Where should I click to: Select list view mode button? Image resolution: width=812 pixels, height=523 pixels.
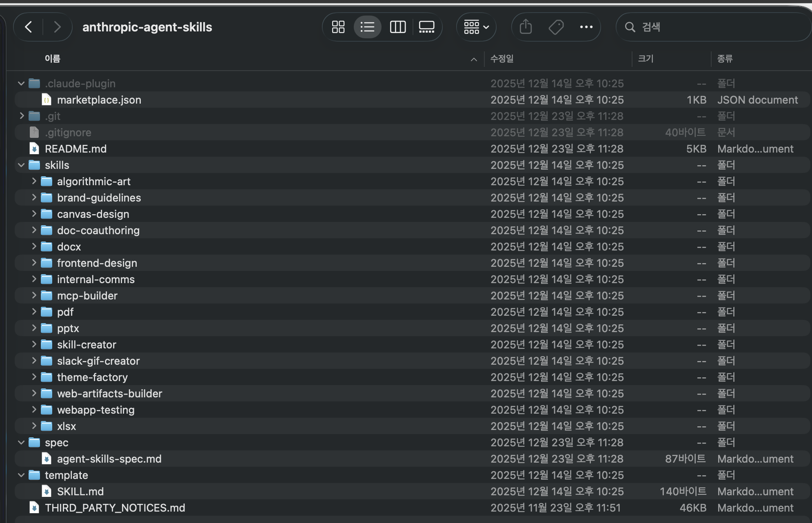click(368, 27)
